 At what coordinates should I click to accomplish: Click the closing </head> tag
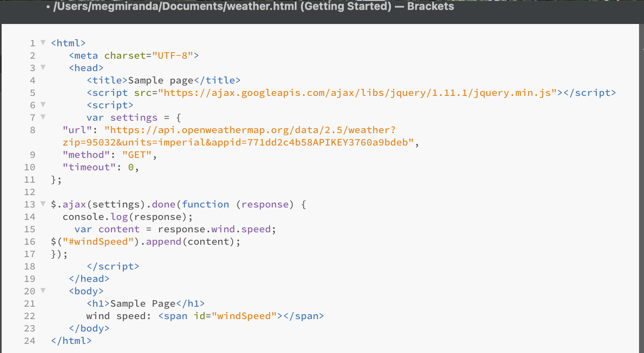pyautogui.click(x=89, y=279)
